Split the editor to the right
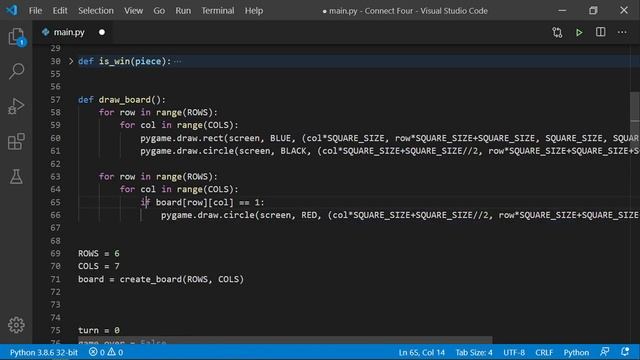This screenshot has width=640, height=360. pyautogui.click(x=600, y=32)
